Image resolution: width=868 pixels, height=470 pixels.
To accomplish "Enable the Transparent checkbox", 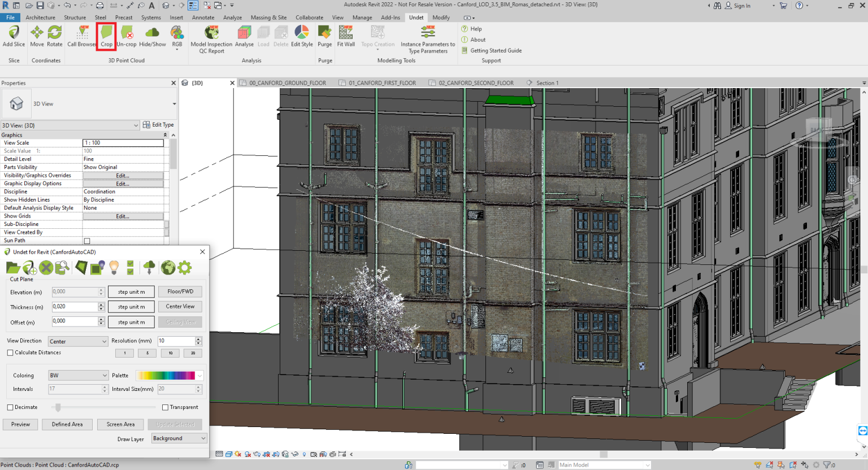I will [165, 407].
